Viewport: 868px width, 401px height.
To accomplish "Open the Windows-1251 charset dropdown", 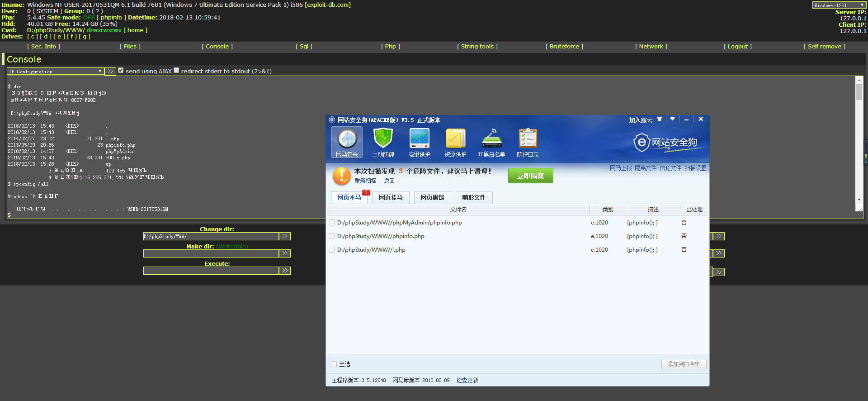I will [839, 5].
